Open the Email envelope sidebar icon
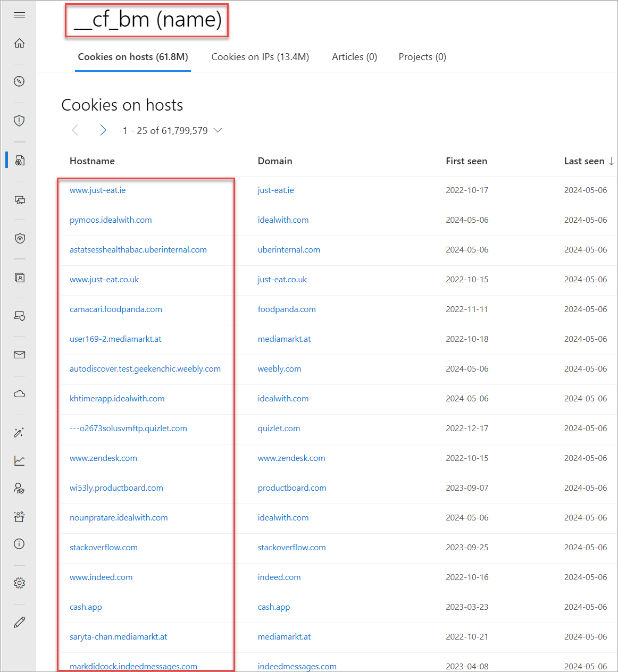 click(x=19, y=355)
